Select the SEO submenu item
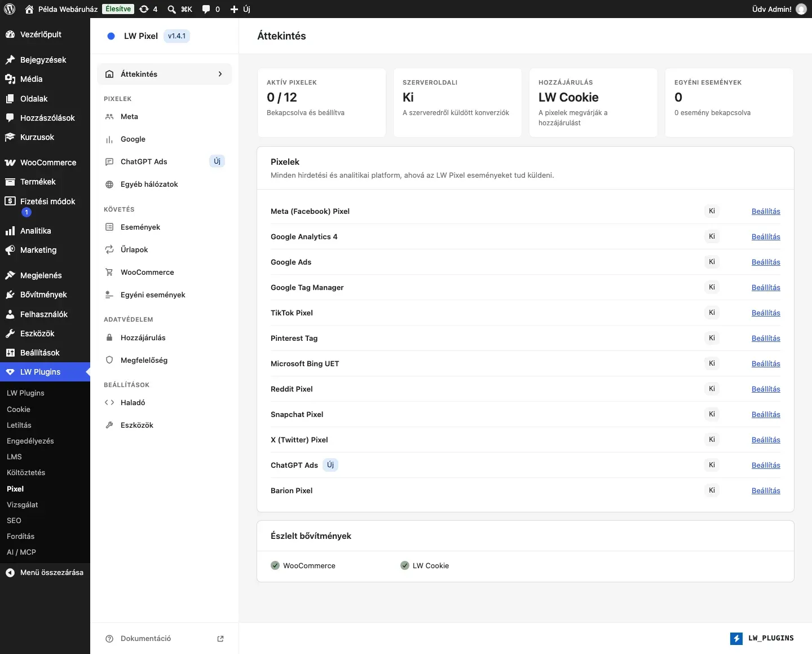The height and width of the screenshot is (654, 812). (14, 520)
